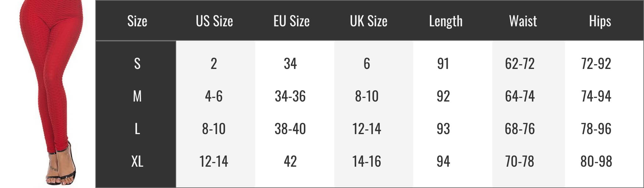Select the 80-98 hips value
Image resolution: width=644 pixels, height=188 pixels.
596,161
